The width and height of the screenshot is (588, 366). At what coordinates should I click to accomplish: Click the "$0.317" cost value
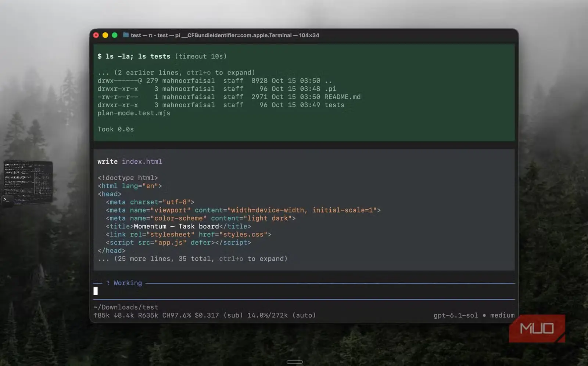[207, 315]
